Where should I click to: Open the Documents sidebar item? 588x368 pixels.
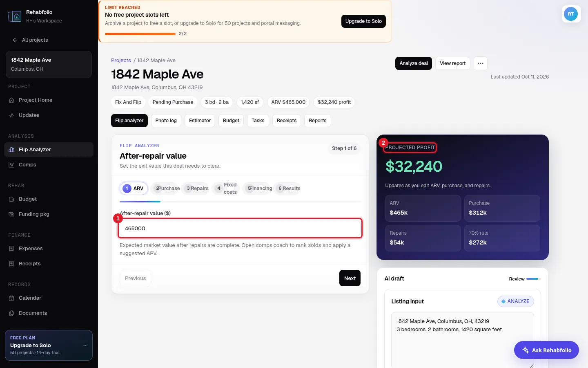click(49, 313)
